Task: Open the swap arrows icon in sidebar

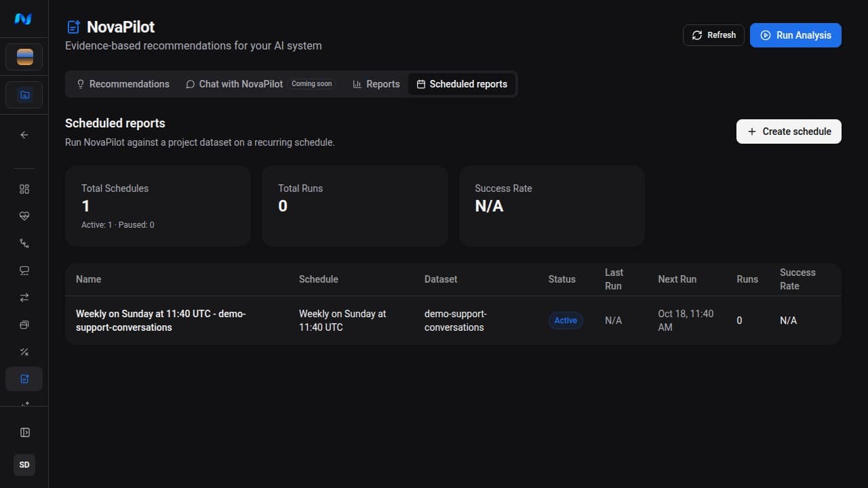Action: 24,298
